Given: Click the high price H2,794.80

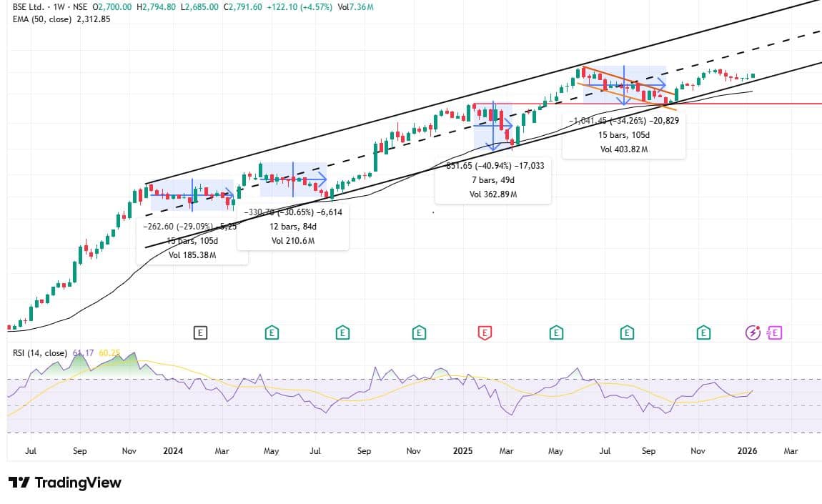Looking at the screenshot, I should (x=156, y=7).
